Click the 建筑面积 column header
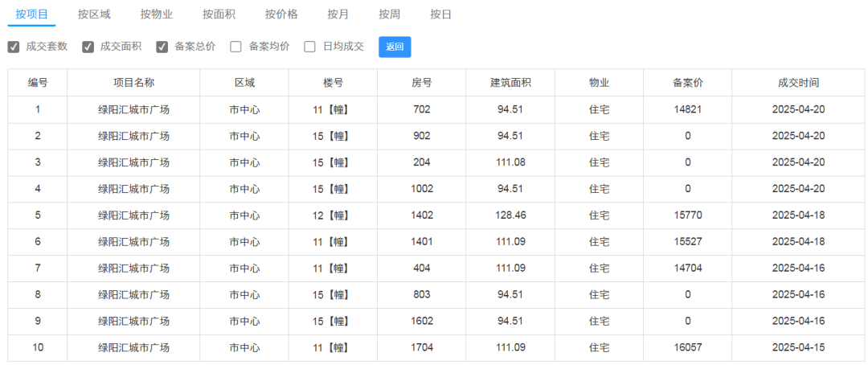Screen dimensions: 868x365 [x=510, y=83]
